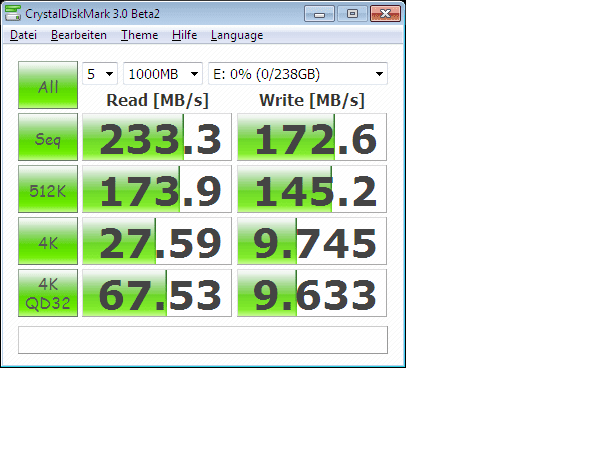Image resolution: width=614 pixels, height=460 pixels.
Task: Select the 512K read result 173.9
Action: coord(157,189)
